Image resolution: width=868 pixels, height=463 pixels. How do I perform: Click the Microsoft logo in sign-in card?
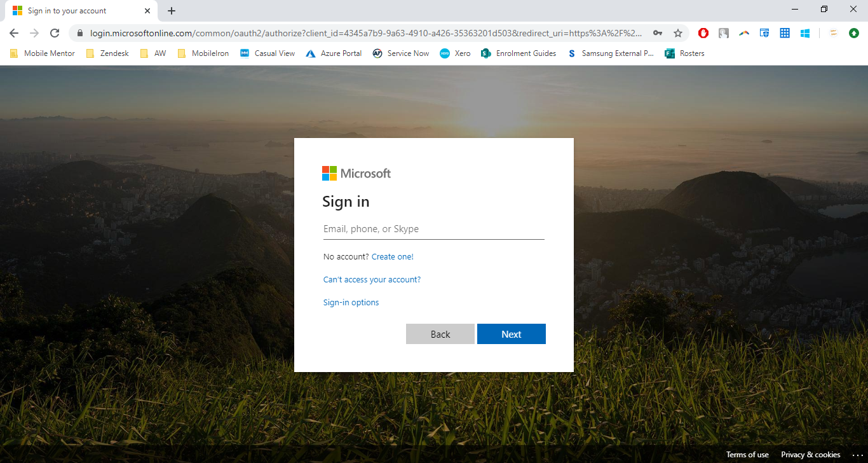click(356, 173)
